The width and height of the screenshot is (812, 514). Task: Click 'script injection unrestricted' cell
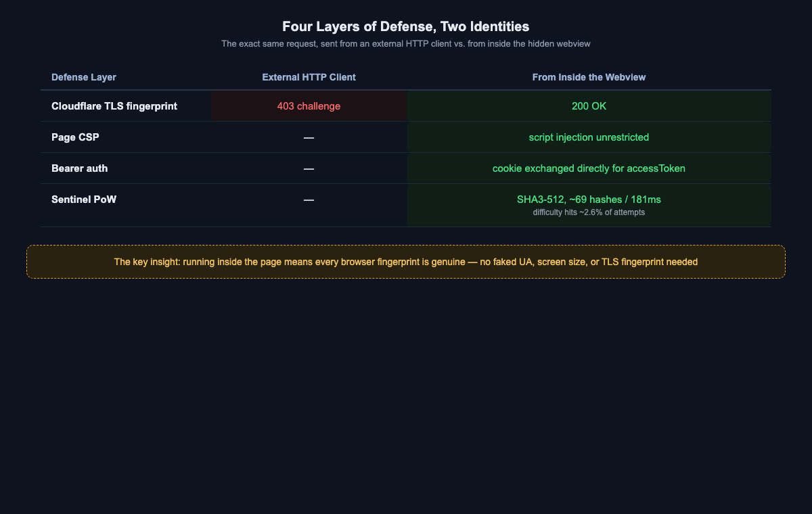pyautogui.click(x=589, y=137)
